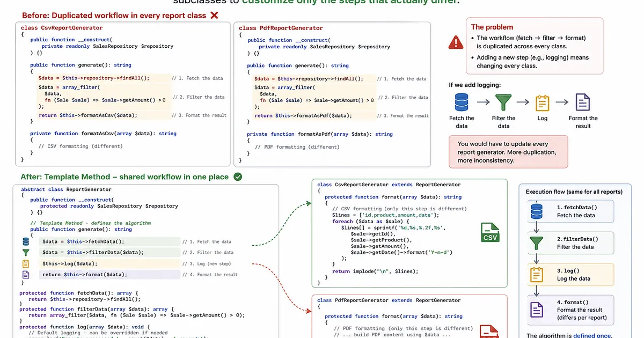Click the database icon in the 1. fetchData() flow step

[537, 211]
